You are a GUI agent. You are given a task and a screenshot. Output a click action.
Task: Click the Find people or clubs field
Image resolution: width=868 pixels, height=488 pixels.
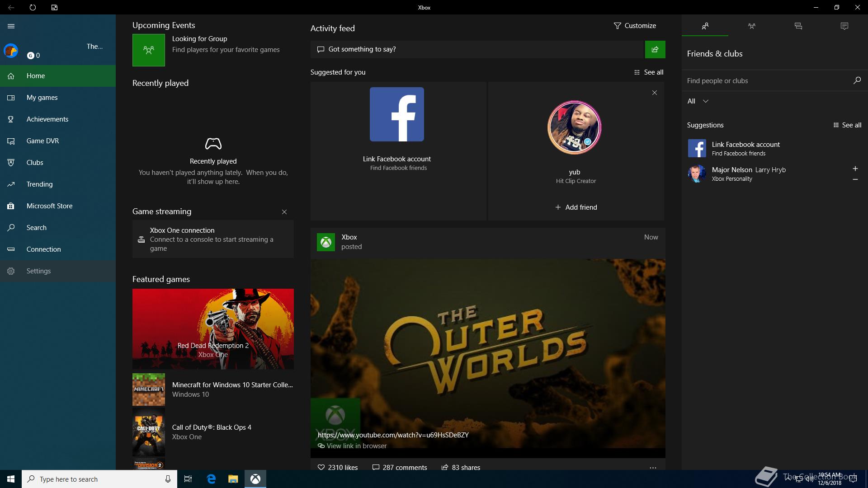(767, 81)
